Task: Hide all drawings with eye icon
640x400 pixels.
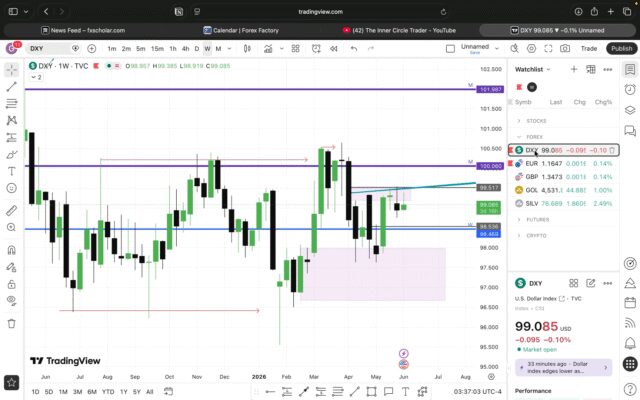Action: (x=11, y=301)
